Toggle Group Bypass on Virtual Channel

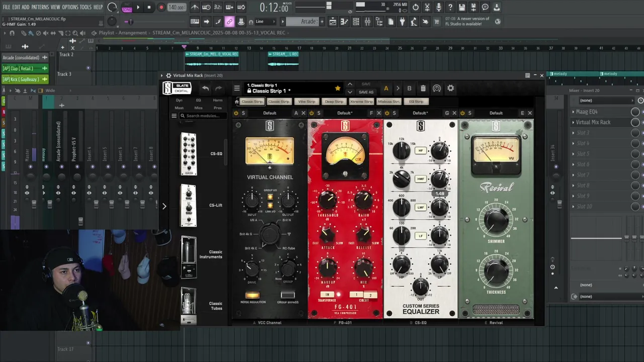(288, 295)
